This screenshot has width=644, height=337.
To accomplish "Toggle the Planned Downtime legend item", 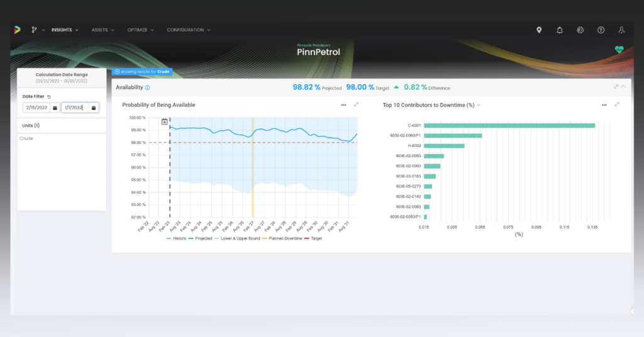I will 282,238.
